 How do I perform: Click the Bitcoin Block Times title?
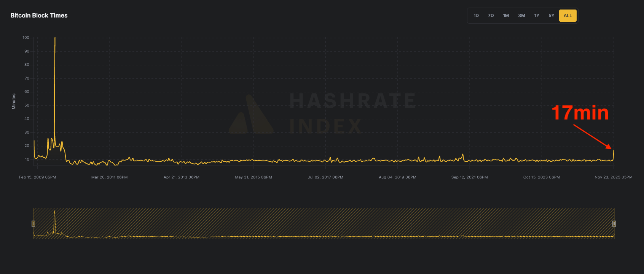(39, 16)
